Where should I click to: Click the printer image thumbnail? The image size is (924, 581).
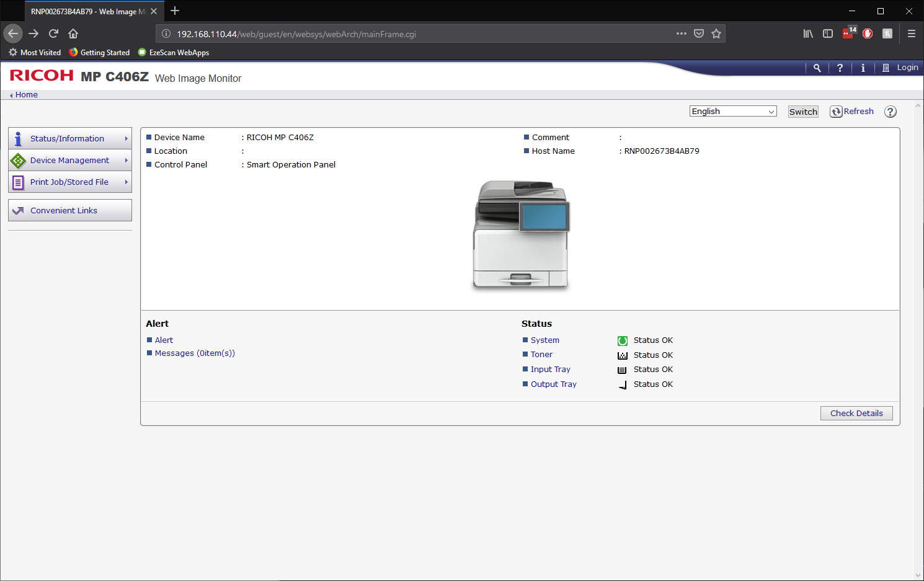coord(520,235)
